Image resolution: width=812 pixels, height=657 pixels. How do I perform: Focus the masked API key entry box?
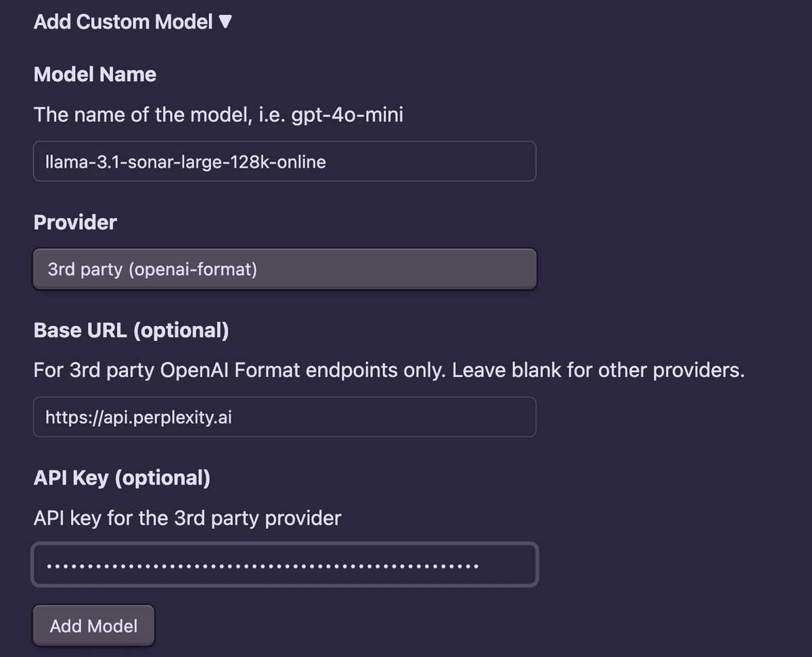[x=284, y=564]
